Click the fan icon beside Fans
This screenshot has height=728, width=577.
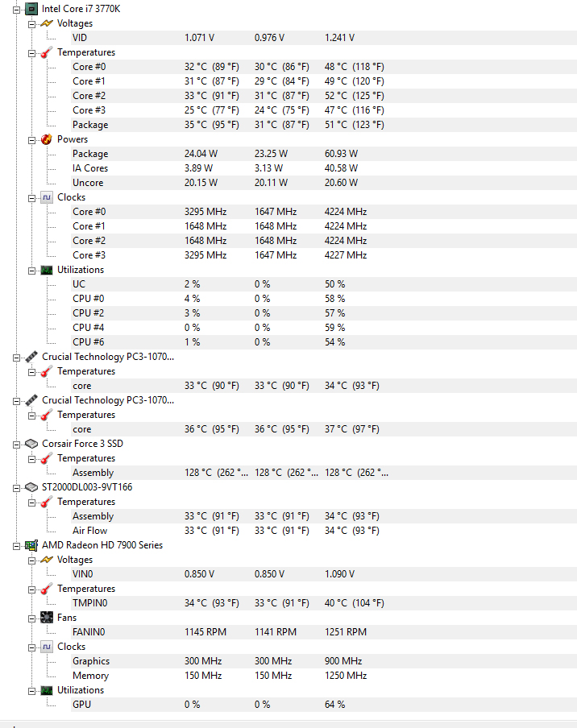click(x=47, y=618)
